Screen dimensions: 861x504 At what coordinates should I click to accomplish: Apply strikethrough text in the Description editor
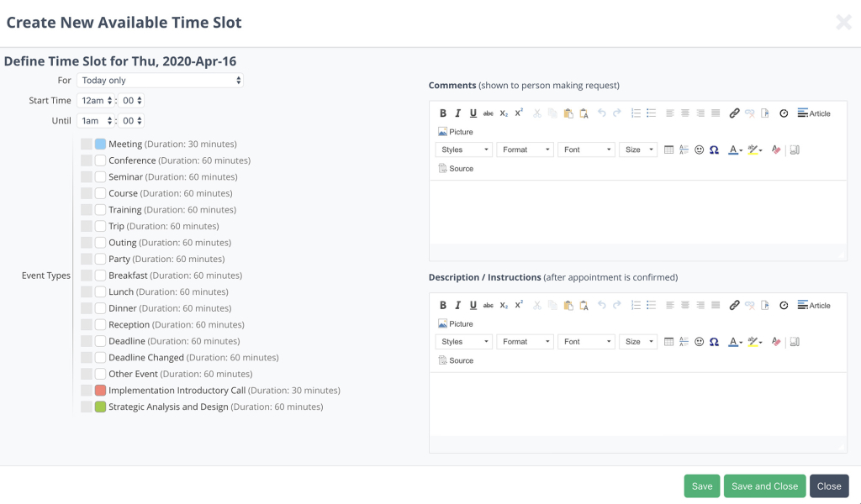pyautogui.click(x=488, y=305)
